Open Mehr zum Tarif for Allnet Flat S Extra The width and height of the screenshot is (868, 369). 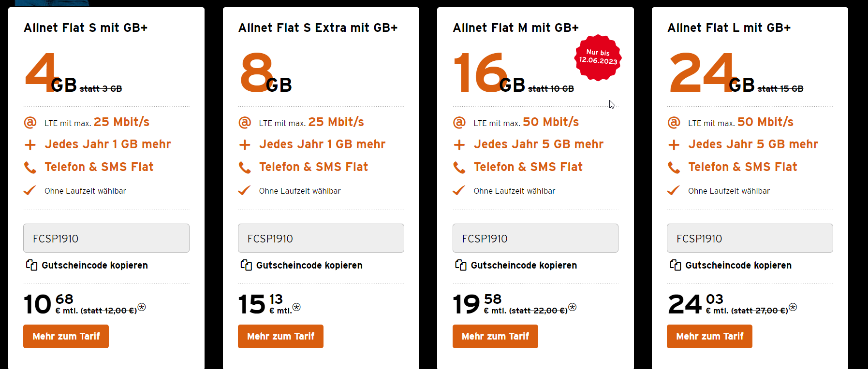(280, 336)
